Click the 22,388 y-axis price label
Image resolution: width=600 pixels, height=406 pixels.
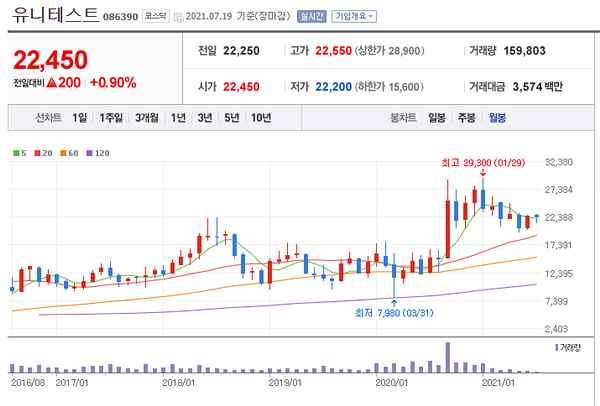tap(559, 217)
